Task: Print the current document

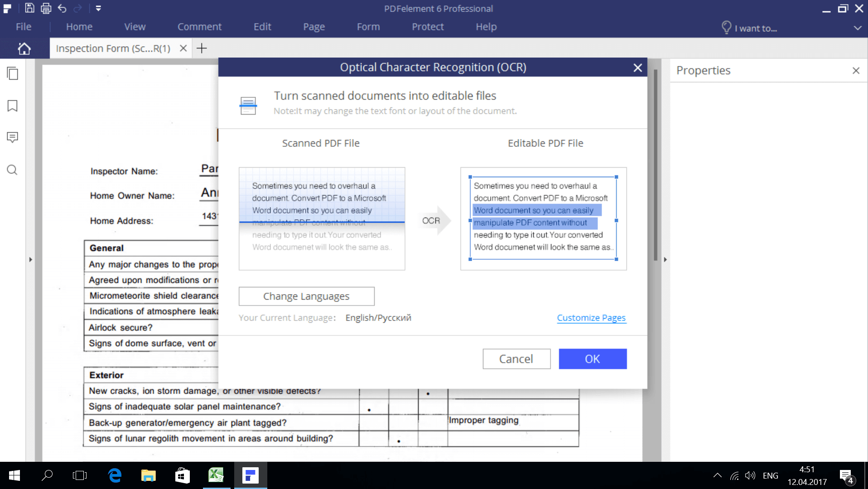Action: 46,8
